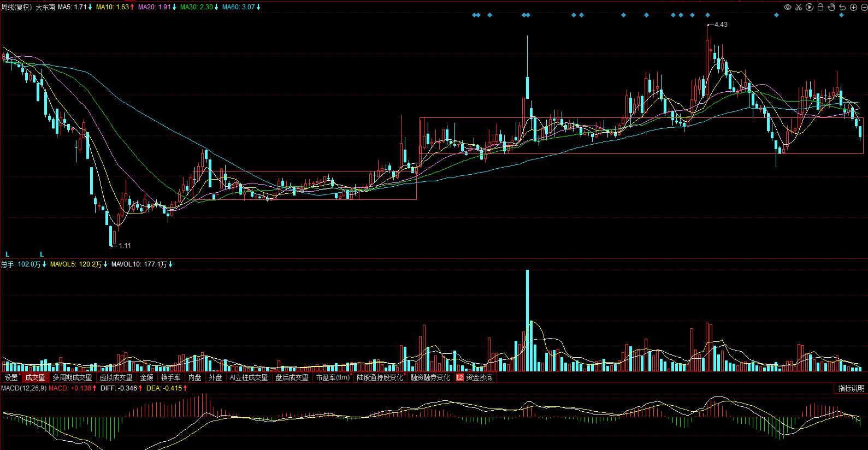Select the 内盘 tab
This screenshot has width=868, height=450.
click(x=195, y=377)
